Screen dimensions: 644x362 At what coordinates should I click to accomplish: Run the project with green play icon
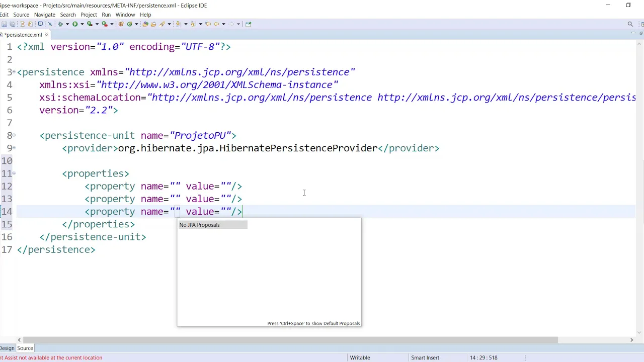click(x=74, y=24)
